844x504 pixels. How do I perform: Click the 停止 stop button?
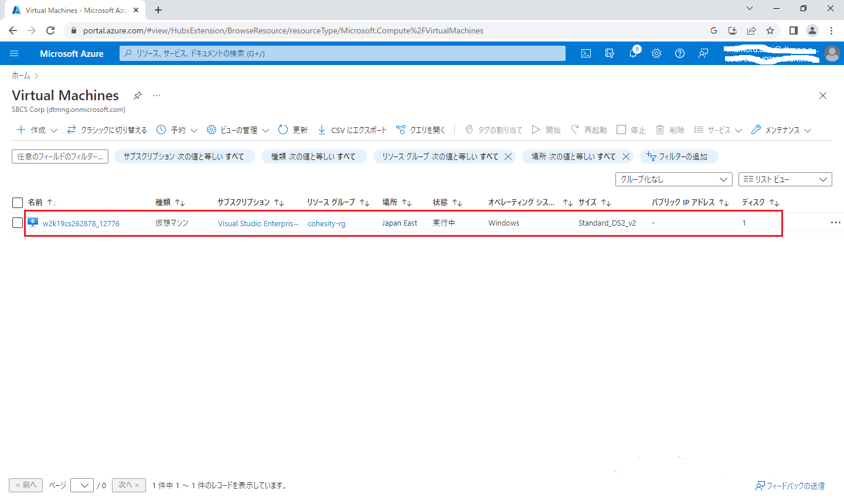(631, 130)
